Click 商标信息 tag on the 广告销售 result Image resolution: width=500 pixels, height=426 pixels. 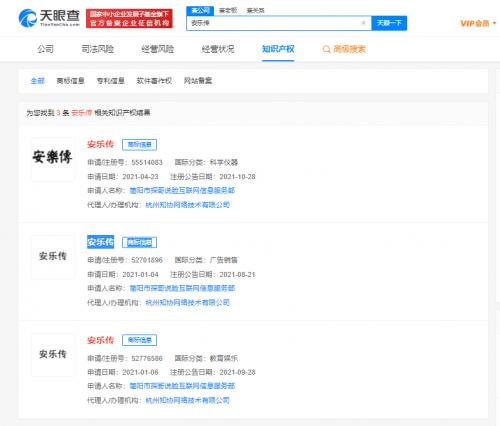pos(139,242)
